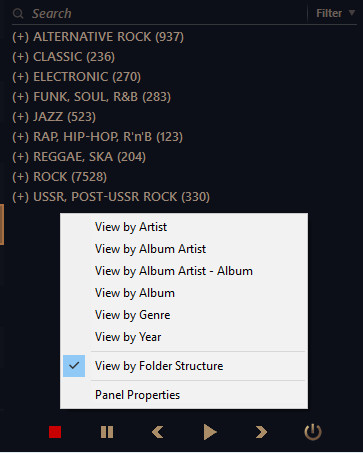
Task: Click the search magnifier icon
Action: click(x=18, y=14)
